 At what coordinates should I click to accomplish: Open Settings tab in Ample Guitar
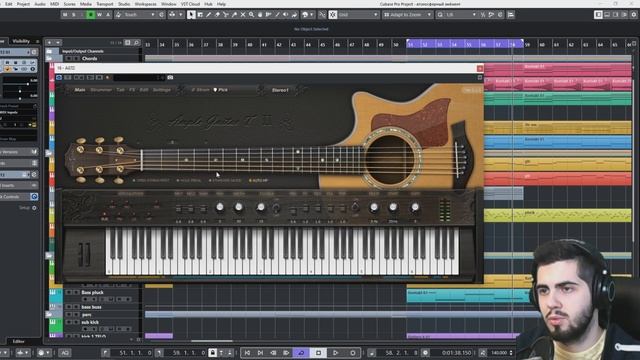click(x=162, y=89)
